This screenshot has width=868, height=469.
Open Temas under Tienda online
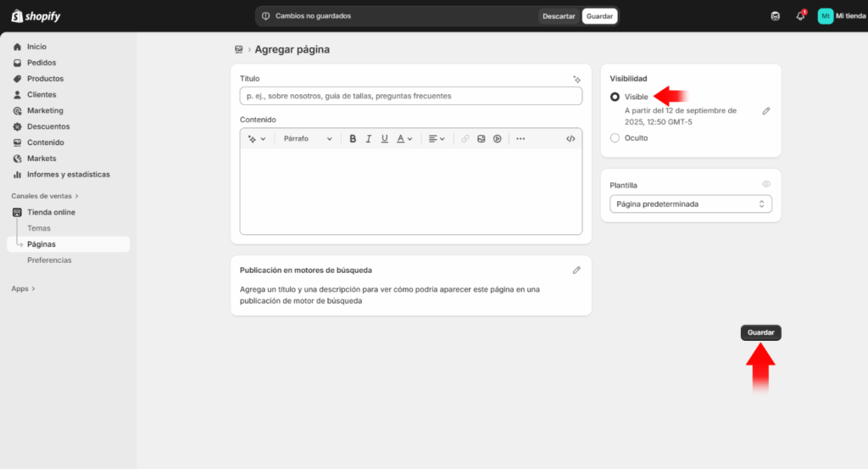point(39,228)
